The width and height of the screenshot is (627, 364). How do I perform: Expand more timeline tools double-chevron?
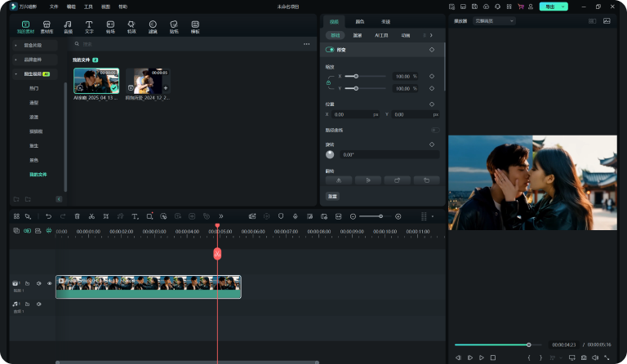(220, 216)
